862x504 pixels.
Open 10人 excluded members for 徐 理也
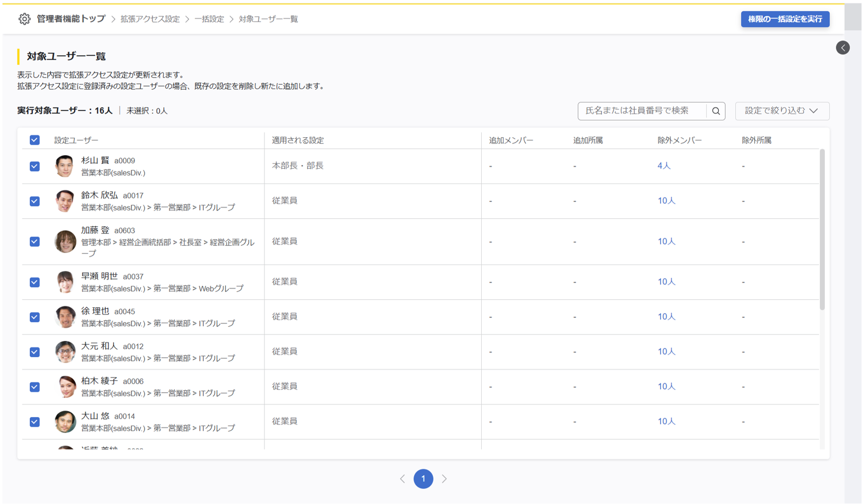point(666,317)
